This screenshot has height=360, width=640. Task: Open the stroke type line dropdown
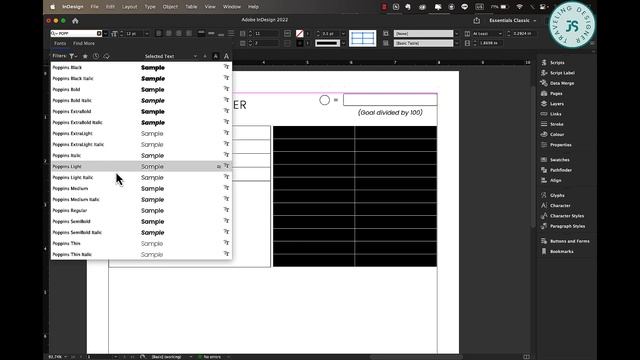(x=343, y=43)
